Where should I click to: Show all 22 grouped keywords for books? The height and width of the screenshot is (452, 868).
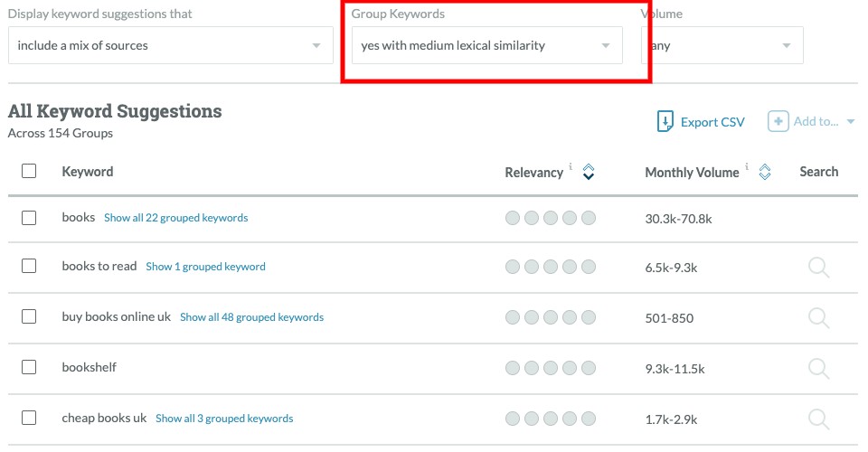(176, 218)
